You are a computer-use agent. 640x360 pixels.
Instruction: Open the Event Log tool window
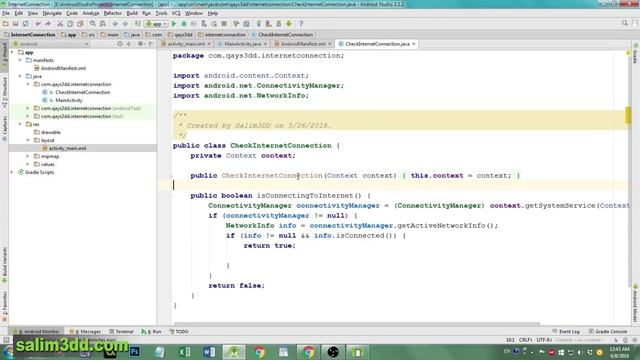[566, 331]
